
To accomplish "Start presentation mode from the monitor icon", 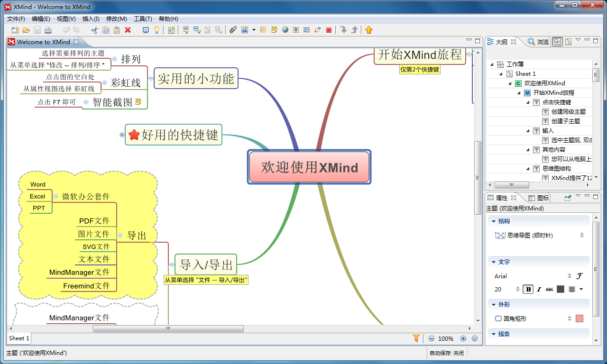I will (146, 29).
